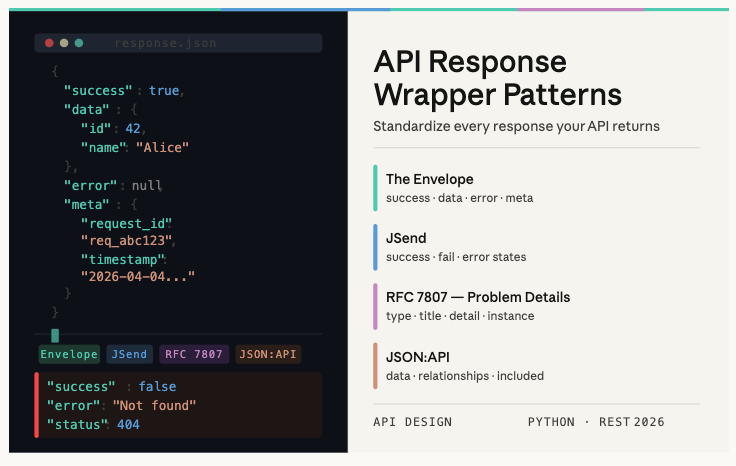The height and width of the screenshot is (466, 736).
Task: Click the "name" key
Action: [103, 147]
